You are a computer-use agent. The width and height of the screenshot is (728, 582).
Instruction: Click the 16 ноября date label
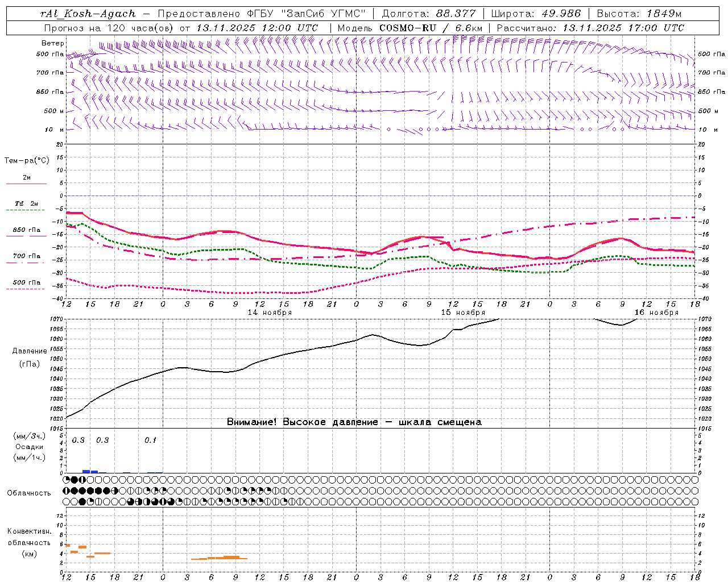(x=656, y=313)
